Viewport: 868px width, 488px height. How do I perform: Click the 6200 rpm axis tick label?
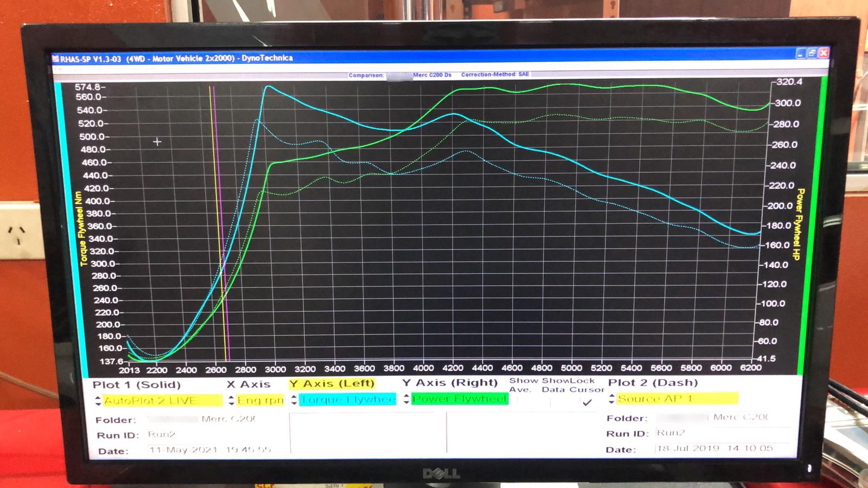[x=751, y=368]
